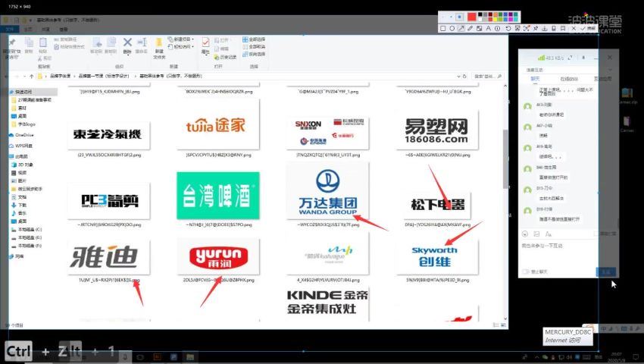644x364 pixels.
Task: Select the WANDA GROUP logo thumbnail
Action: (328, 191)
